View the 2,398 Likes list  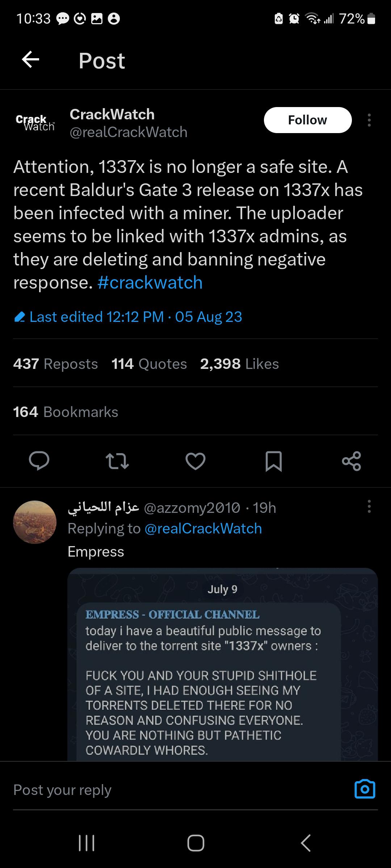click(239, 364)
